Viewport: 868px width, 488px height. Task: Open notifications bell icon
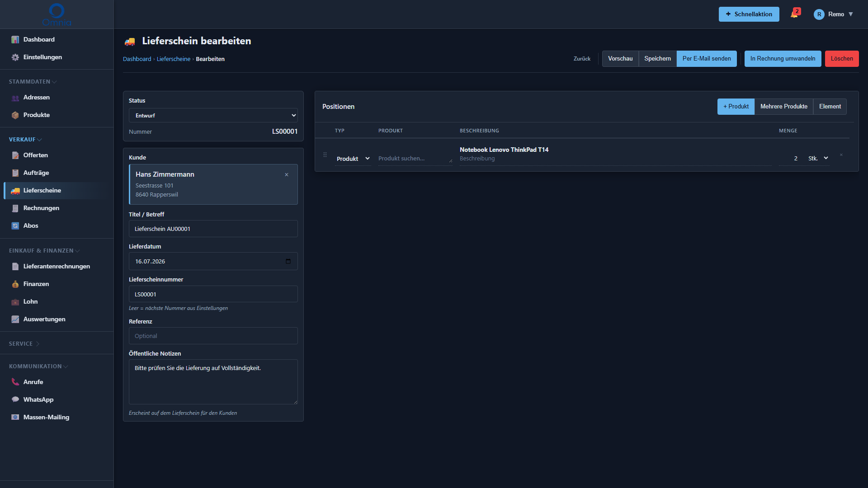[x=795, y=14]
